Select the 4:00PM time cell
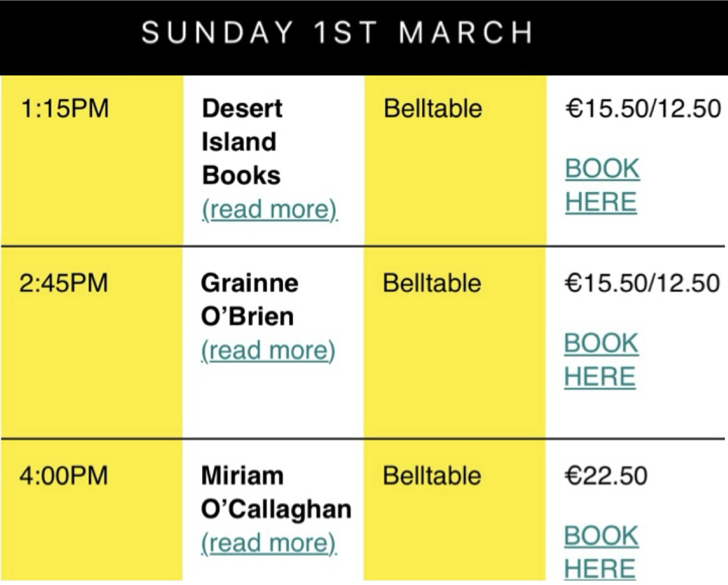The image size is (728, 585). point(65,477)
